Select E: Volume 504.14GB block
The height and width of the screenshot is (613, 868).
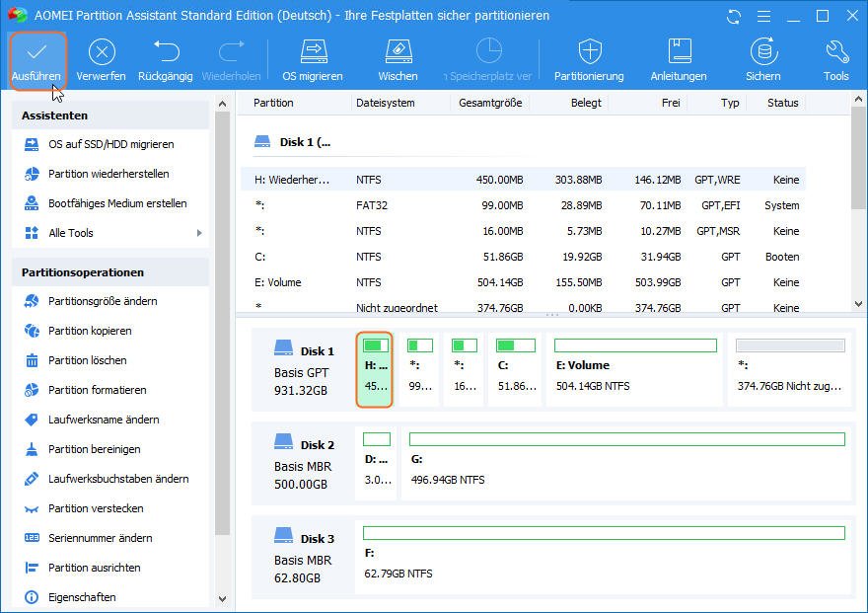pyautogui.click(x=634, y=369)
